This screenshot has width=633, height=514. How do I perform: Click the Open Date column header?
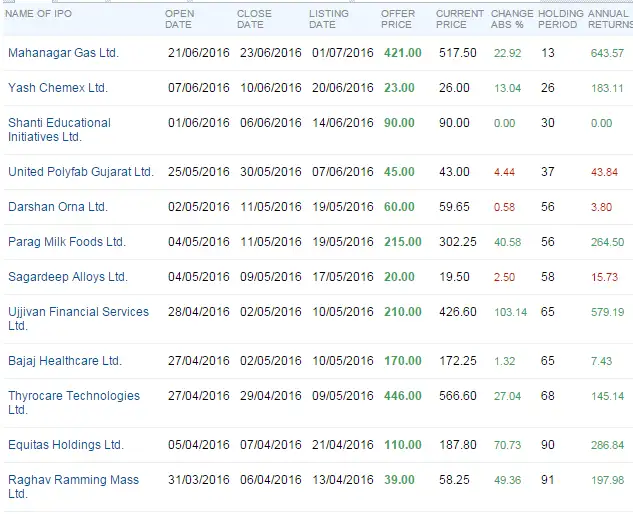coord(179,19)
